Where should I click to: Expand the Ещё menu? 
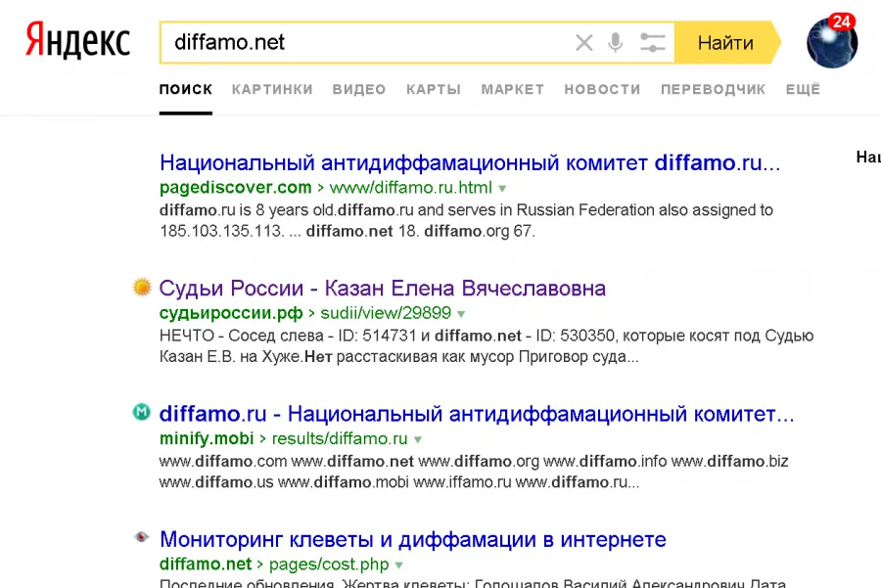[803, 89]
